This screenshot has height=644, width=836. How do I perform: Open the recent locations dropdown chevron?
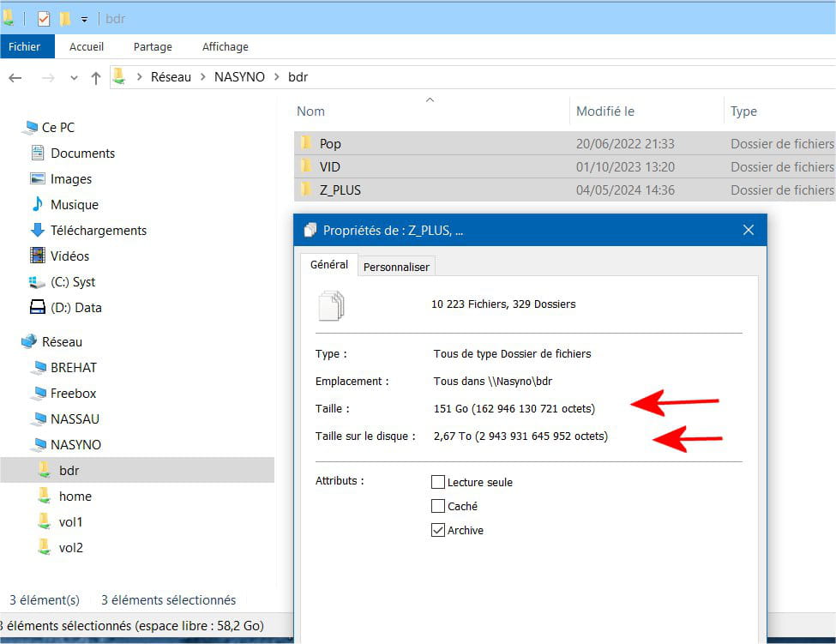(74, 78)
